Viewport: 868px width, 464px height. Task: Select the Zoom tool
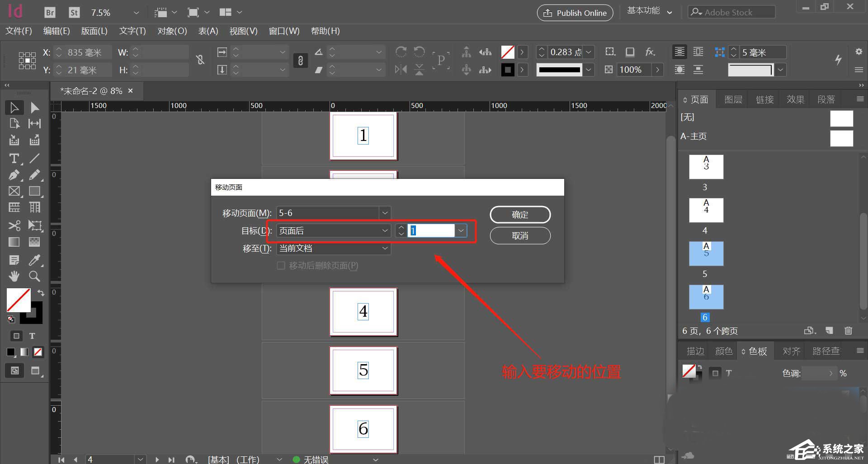click(35, 276)
